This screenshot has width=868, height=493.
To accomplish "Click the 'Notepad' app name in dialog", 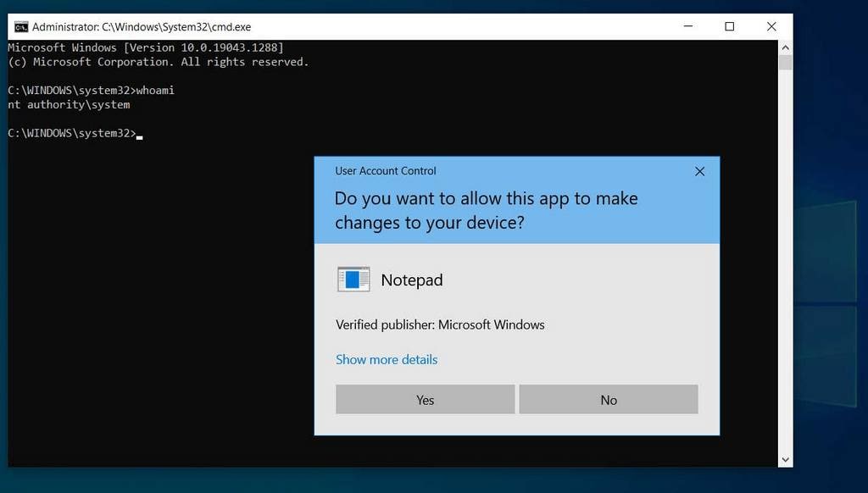I will pyautogui.click(x=412, y=280).
